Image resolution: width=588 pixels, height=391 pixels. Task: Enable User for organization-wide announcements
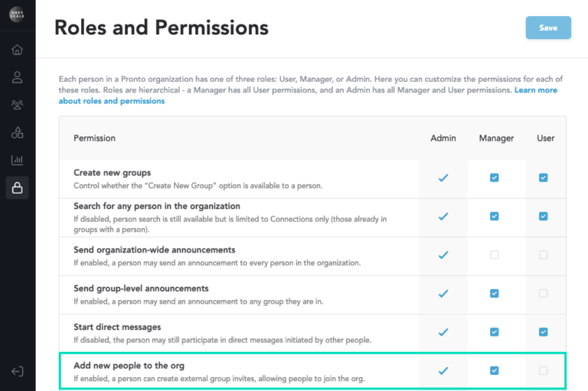[543, 255]
